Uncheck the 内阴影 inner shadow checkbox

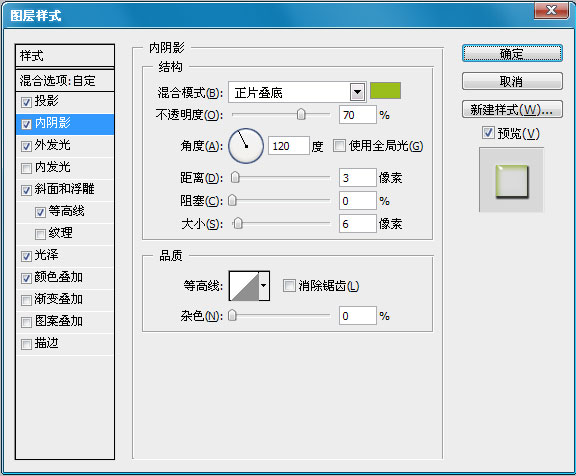point(26,124)
